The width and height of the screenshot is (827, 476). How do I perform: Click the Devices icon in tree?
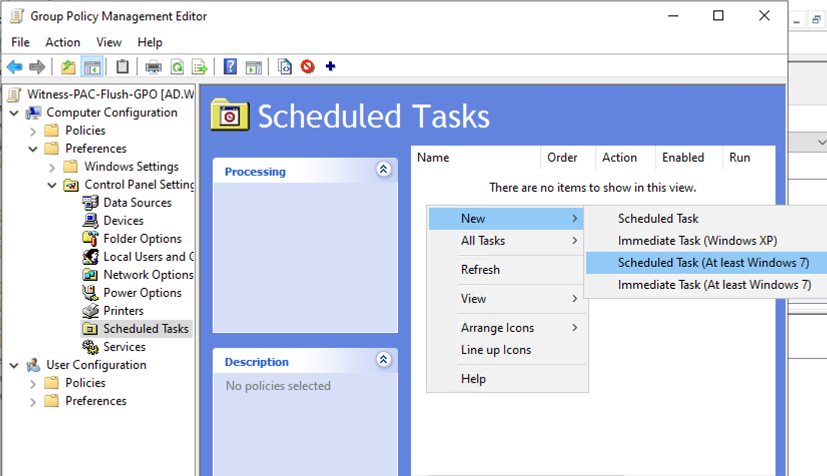90,220
